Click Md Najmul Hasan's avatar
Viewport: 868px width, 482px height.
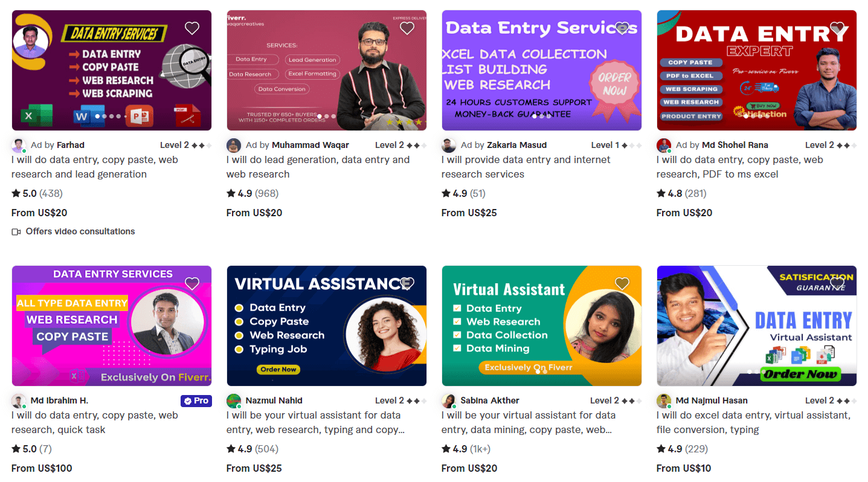coord(664,400)
